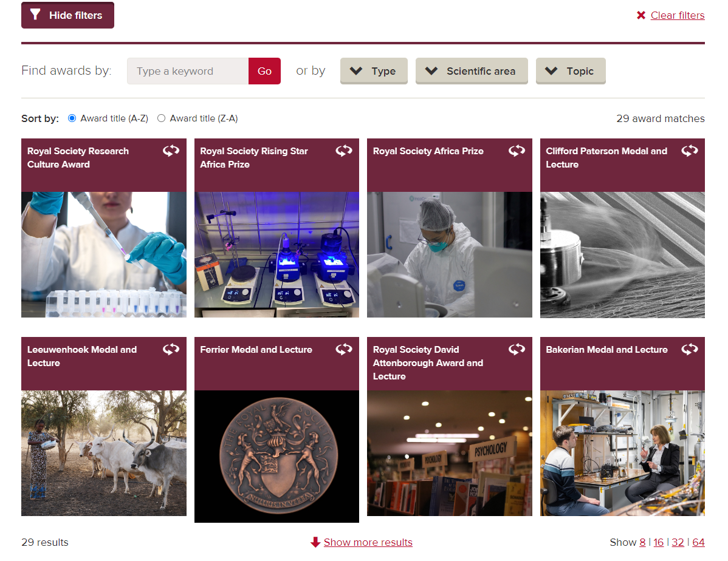The width and height of the screenshot is (728, 561).
Task: Click the Royal Society Rising Star Africa Prize title
Action: pos(254,158)
